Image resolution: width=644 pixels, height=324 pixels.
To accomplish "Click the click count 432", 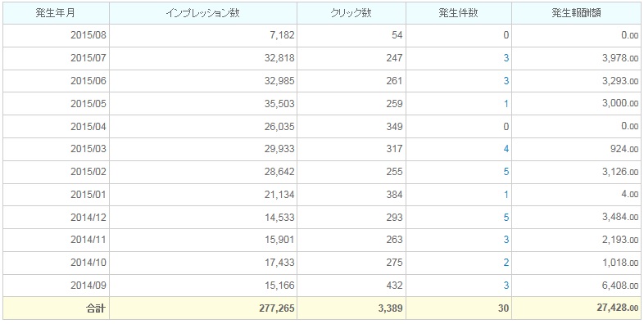I will [395, 286].
